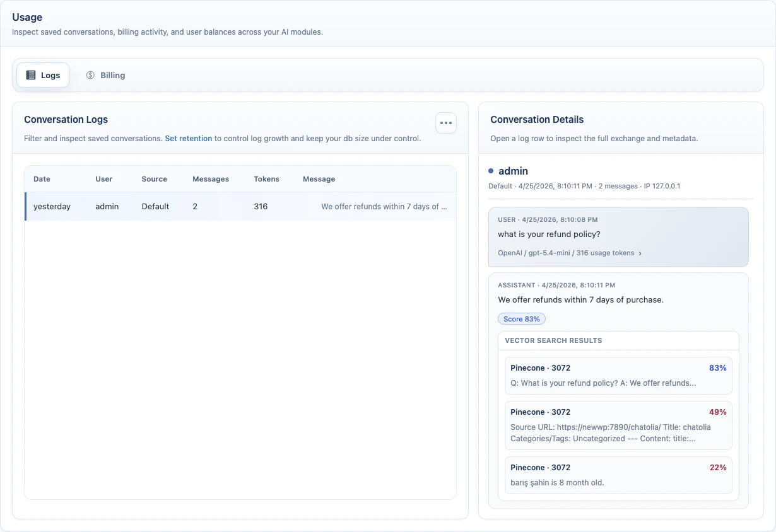Screen dimensions: 776x532
Task: Click the red 22% match score
Action: coord(719,467)
